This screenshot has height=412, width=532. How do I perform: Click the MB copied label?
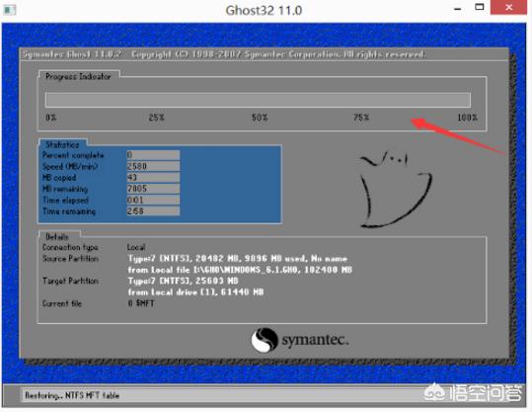[59, 178]
